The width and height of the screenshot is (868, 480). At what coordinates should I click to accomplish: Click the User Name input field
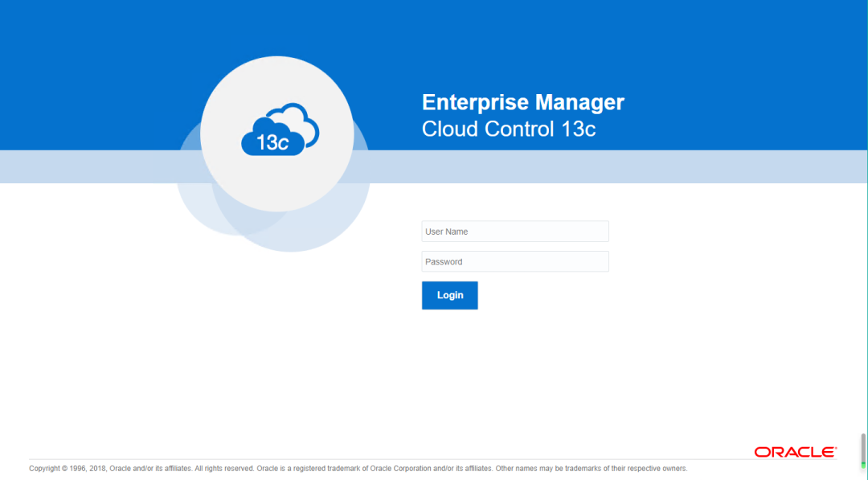coord(515,232)
